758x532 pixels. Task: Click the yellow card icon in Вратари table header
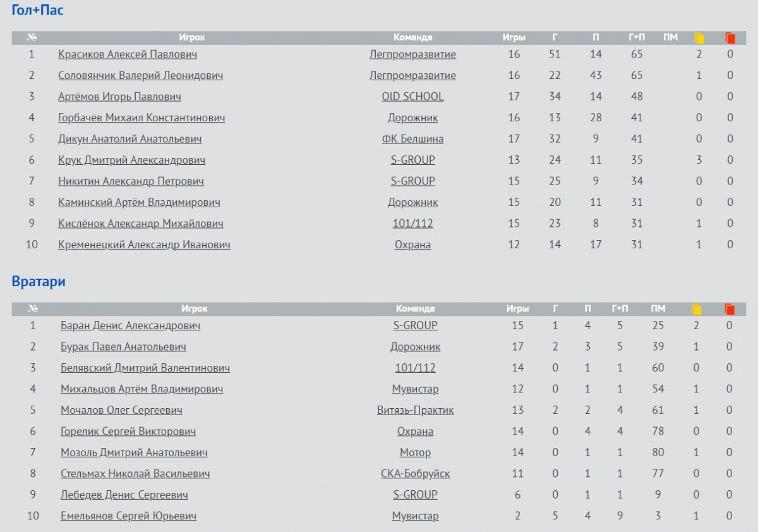[697, 309]
